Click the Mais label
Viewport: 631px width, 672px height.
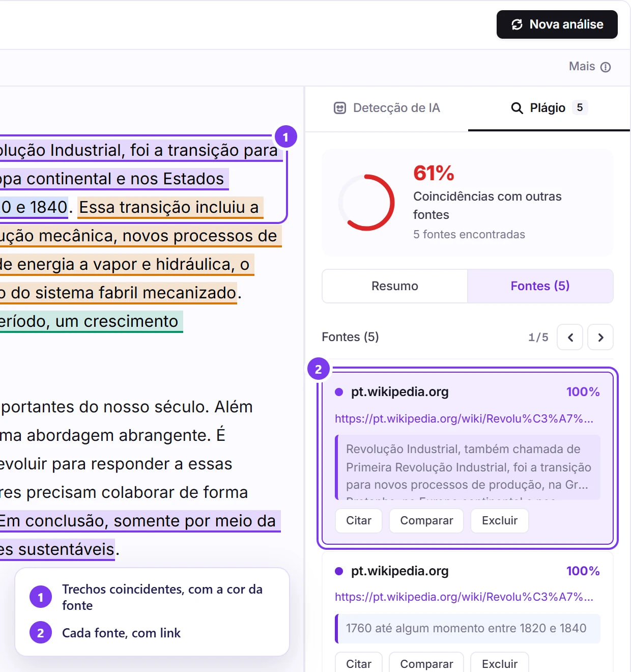tap(582, 66)
